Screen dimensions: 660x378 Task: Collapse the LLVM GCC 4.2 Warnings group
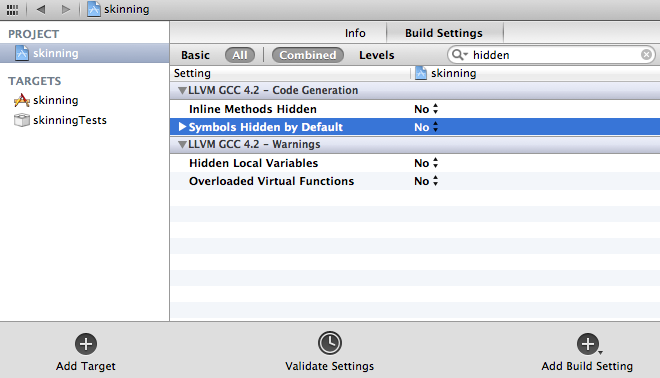click(x=182, y=144)
